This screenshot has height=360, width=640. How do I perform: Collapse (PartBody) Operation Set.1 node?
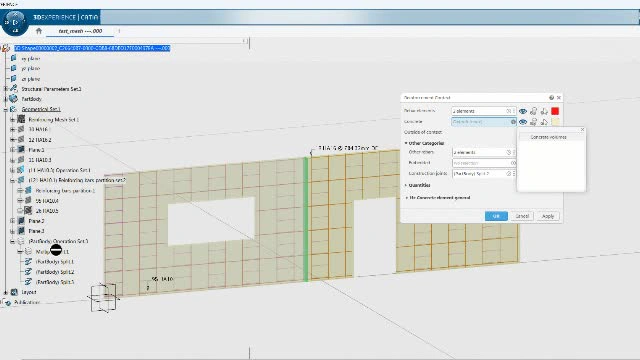[x=13, y=241]
